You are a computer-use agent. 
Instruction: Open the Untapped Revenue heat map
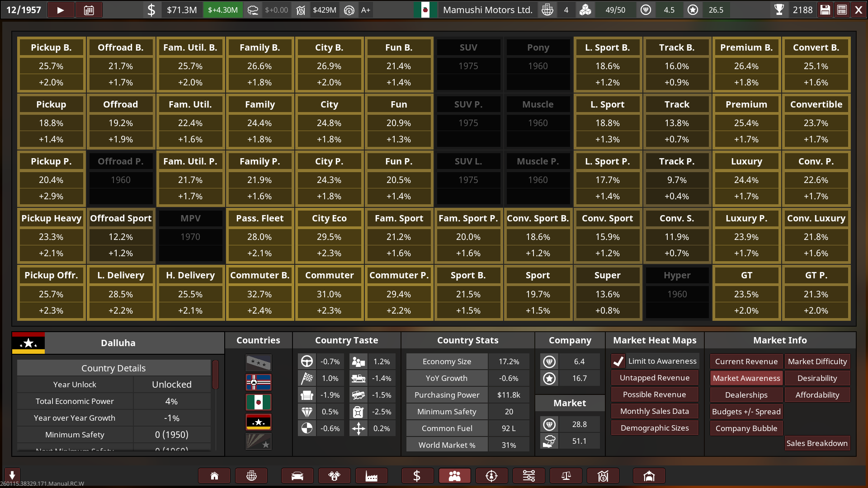click(x=654, y=378)
